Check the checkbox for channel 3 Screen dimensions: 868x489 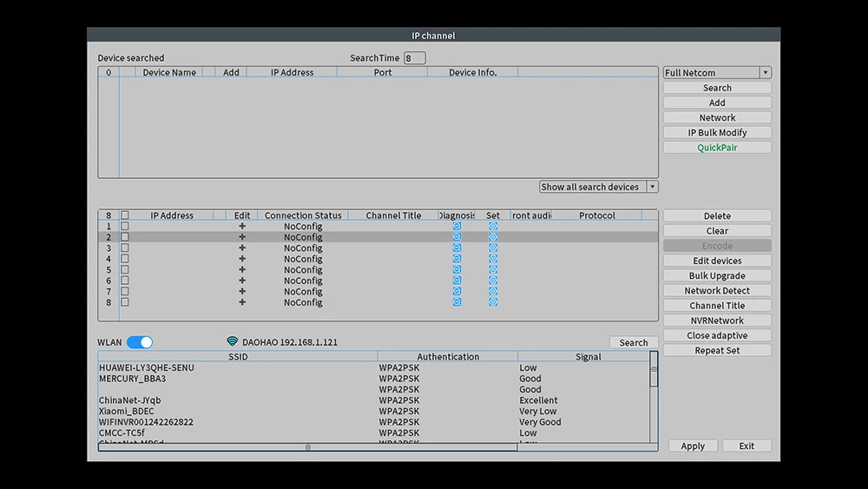(124, 248)
